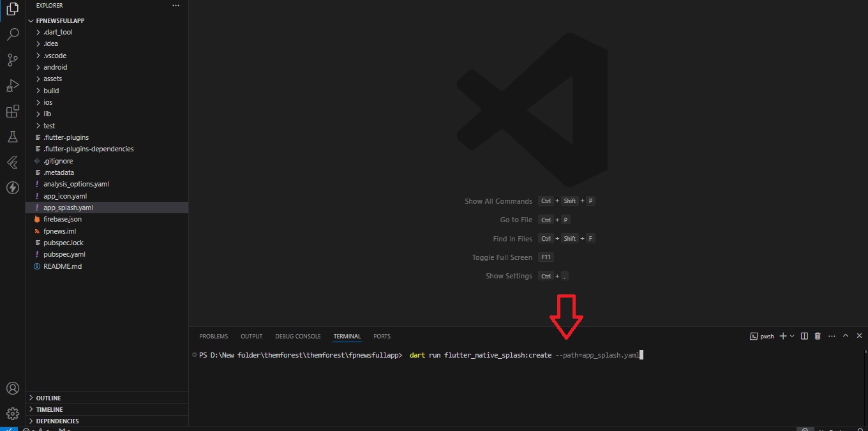868x431 pixels.
Task: Expand the android folder
Action: tap(107, 67)
